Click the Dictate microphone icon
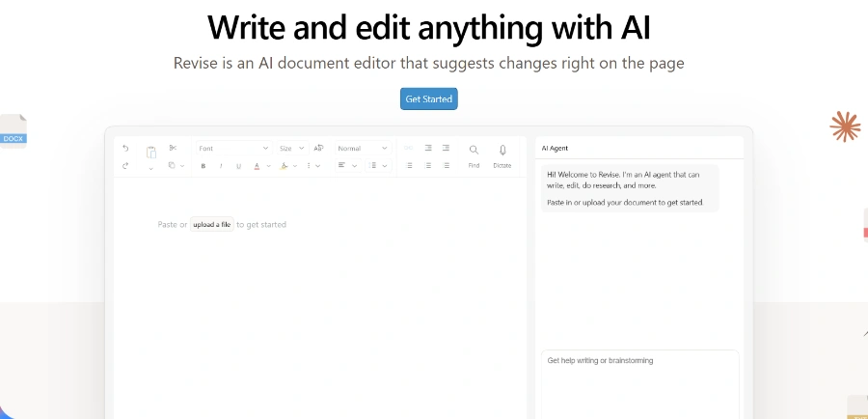 click(502, 150)
